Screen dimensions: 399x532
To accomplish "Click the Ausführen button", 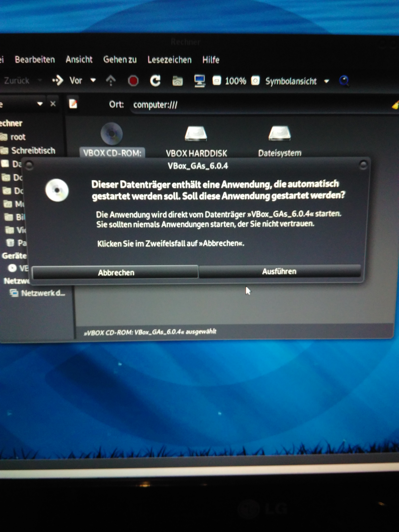I will (x=279, y=271).
